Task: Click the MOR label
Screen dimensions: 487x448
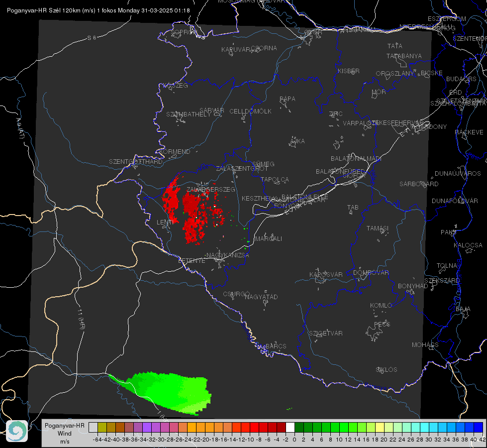Action: click(379, 92)
